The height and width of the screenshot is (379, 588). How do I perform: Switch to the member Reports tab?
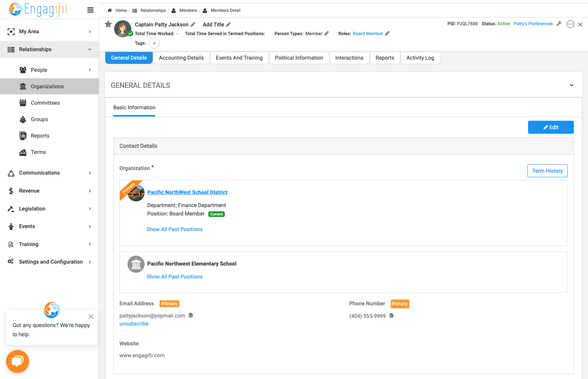pyautogui.click(x=385, y=58)
